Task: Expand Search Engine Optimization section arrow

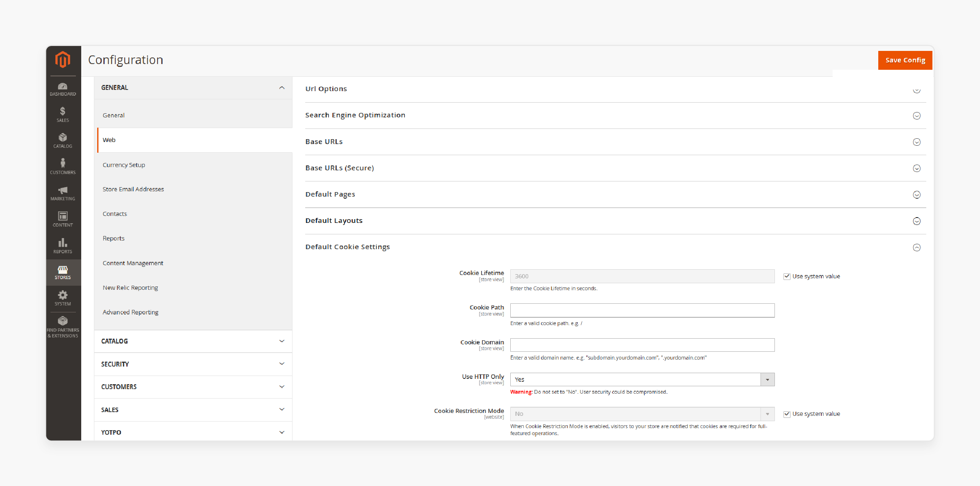Action: point(916,116)
